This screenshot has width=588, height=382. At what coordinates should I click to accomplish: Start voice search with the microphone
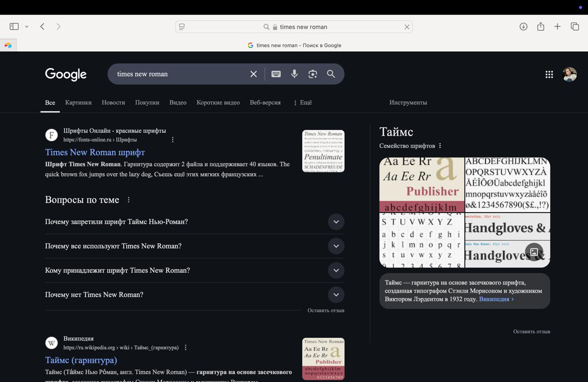(x=294, y=74)
